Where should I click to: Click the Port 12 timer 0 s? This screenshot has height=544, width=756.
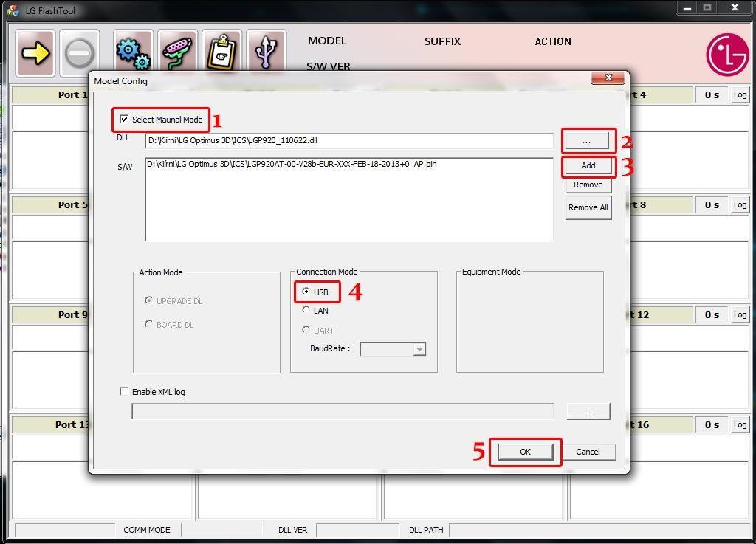tap(712, 314)
